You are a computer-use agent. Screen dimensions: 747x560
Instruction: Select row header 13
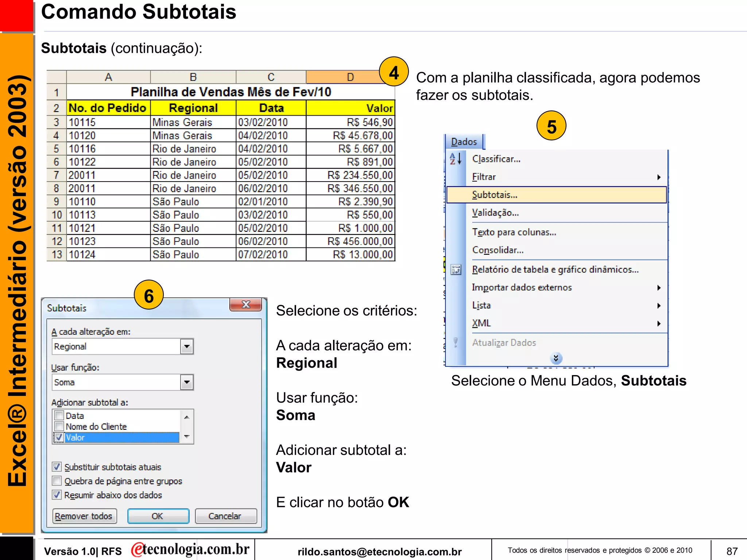[x=57, y=254]
